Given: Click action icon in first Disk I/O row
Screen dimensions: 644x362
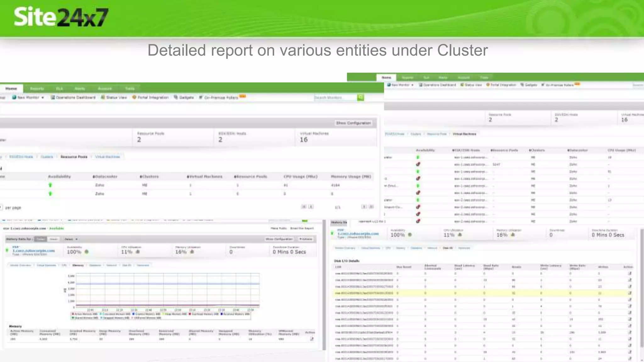Looking at the screenshot, I should tap(630, 273).
